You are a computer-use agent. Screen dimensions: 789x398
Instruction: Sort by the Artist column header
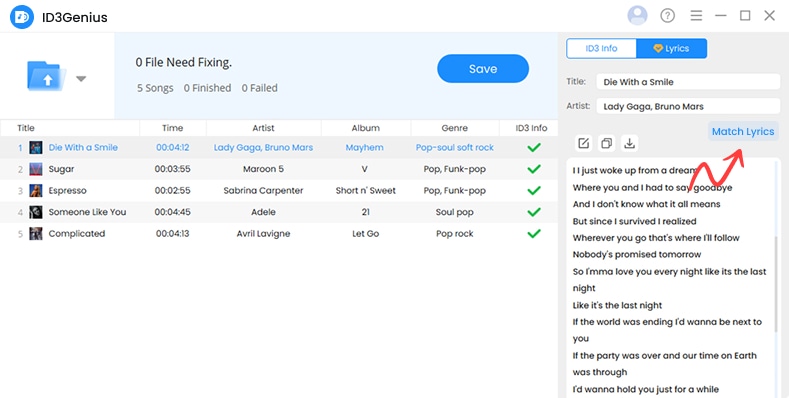click(263, 128)
